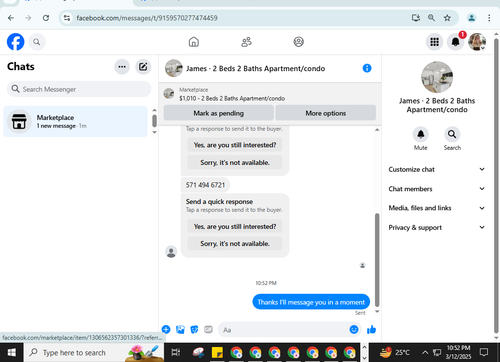This screenshot has width=500, height=362.
Task: Choose a sticker icon in composer
Action: pos(194,330)
